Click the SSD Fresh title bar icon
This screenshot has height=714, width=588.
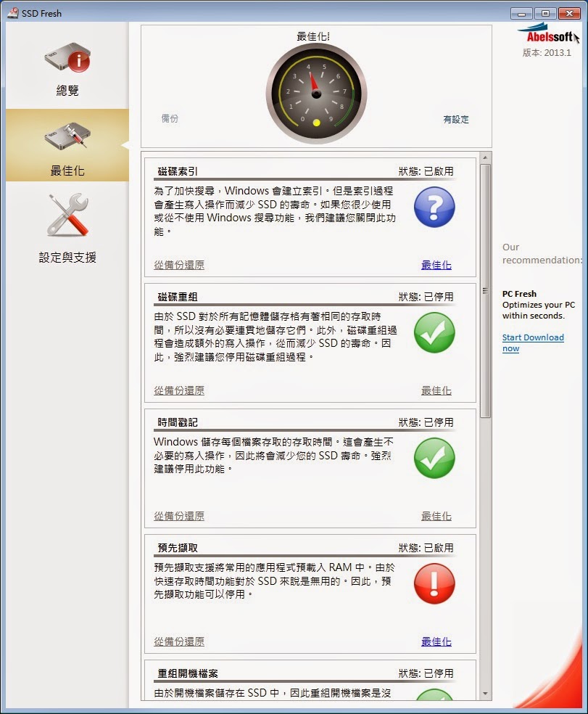13,13
